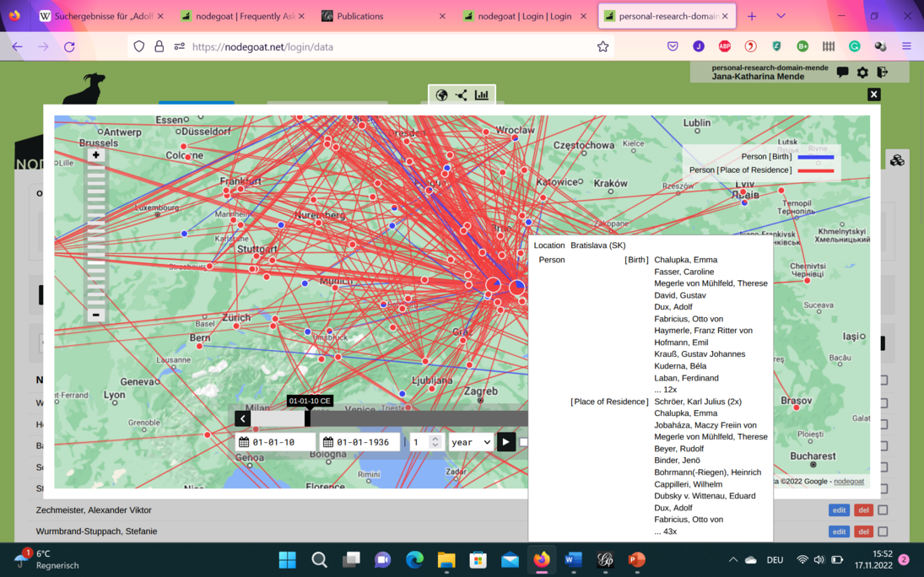Click the black timeline slider handle
This screenshot has width=924, height=577.
click(307, 418)
